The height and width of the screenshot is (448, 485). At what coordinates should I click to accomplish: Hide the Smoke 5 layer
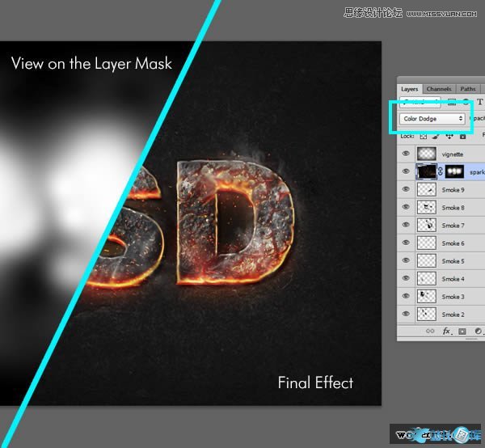point(406,260)
